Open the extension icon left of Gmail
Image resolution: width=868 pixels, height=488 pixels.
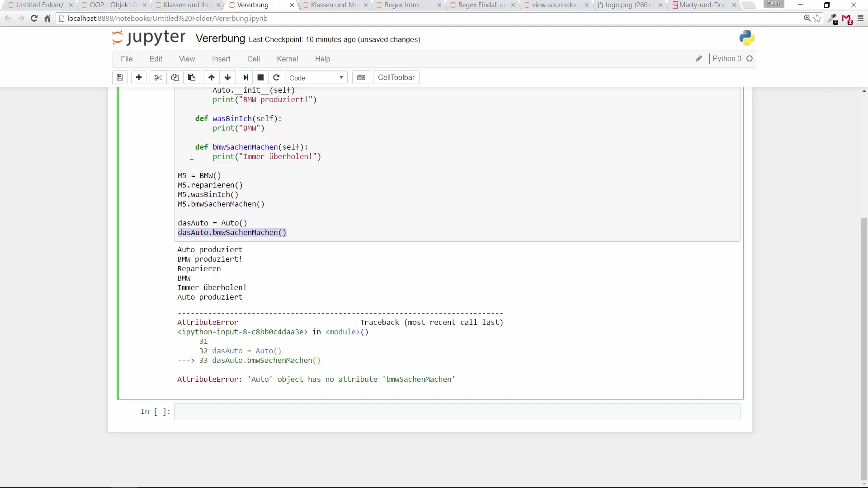[833, 19]
